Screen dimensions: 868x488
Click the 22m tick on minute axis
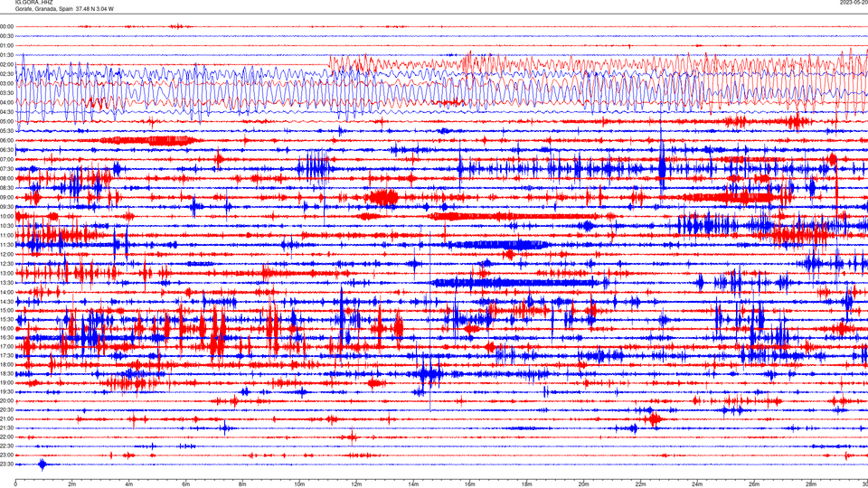(640, 484)
